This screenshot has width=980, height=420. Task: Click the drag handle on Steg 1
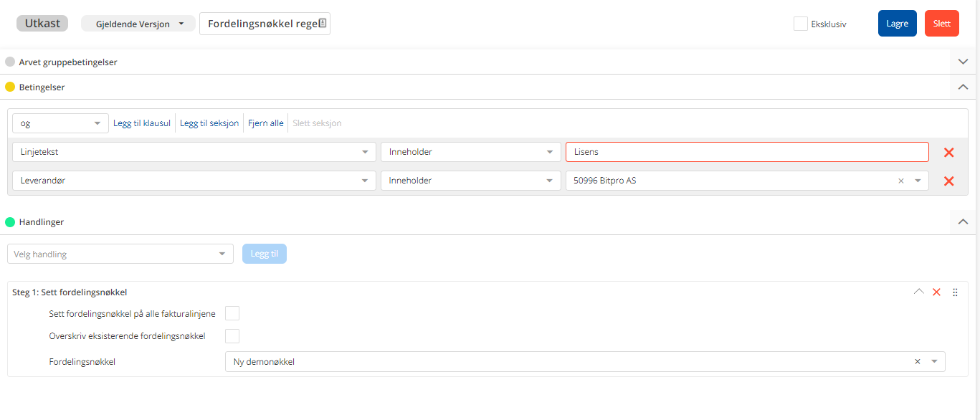click(x=955, y=292)
